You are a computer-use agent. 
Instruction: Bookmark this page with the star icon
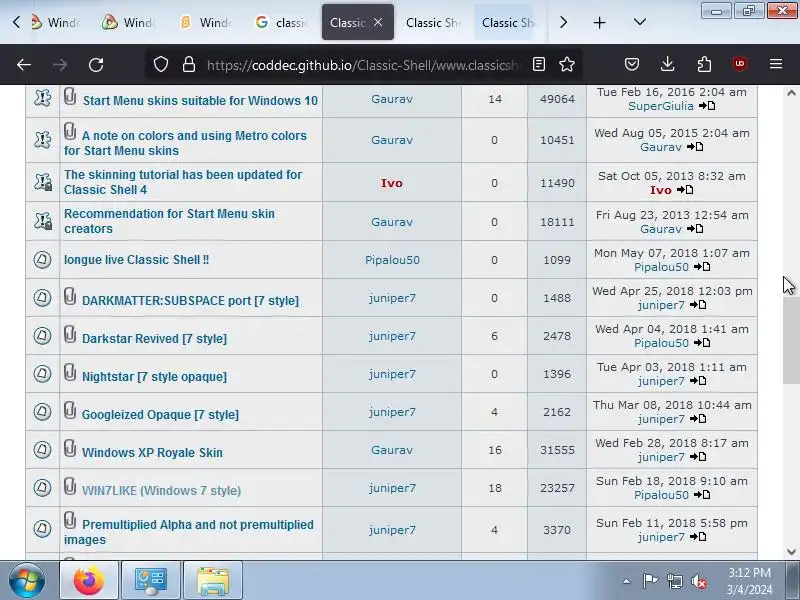click(567, 64)
